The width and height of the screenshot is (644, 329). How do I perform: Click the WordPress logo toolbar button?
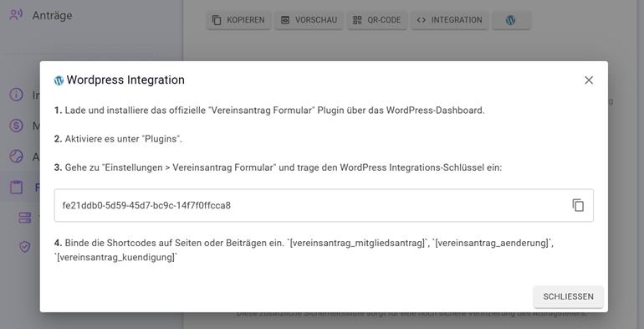(511, 20)
